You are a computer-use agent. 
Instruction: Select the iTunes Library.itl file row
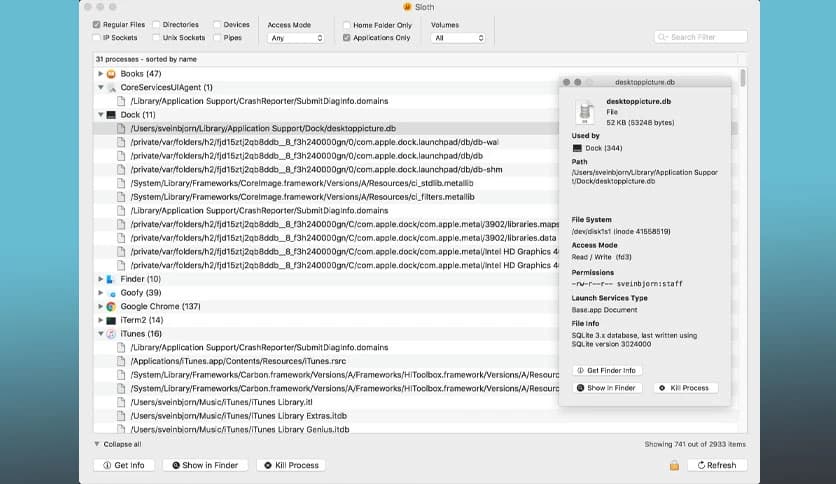point(230,402)
